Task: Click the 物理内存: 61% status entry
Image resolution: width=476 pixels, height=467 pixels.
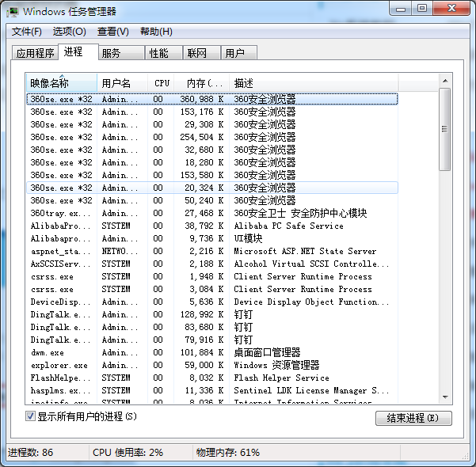Action: pos(227,452)
